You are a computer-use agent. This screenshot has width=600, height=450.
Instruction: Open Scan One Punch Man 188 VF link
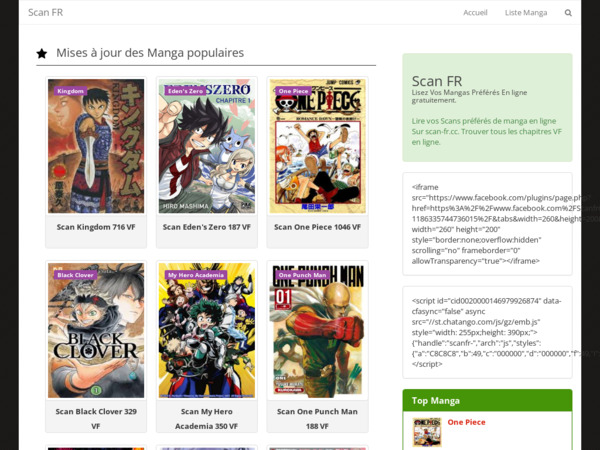point(317,419)
